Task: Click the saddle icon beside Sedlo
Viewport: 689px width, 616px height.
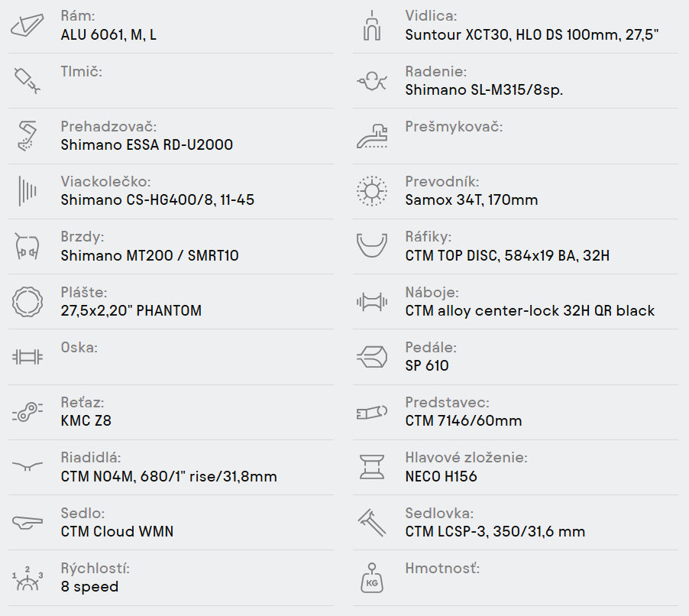Action: pos(27,522)
